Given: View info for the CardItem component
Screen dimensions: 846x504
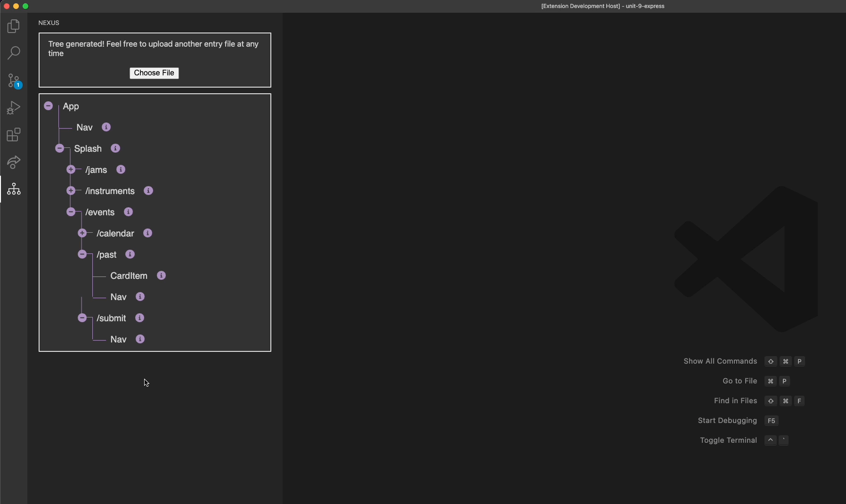Looking at the screenshot, I should (161, 276).
